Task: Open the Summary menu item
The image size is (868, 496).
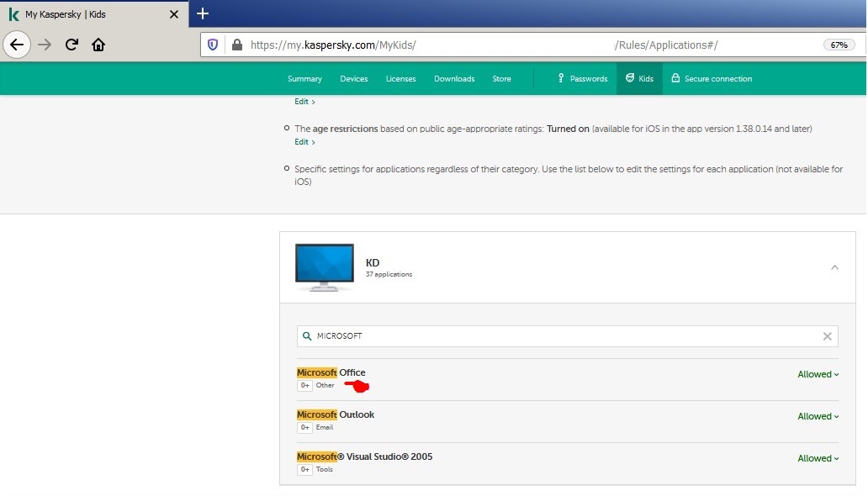Action: 304,79
